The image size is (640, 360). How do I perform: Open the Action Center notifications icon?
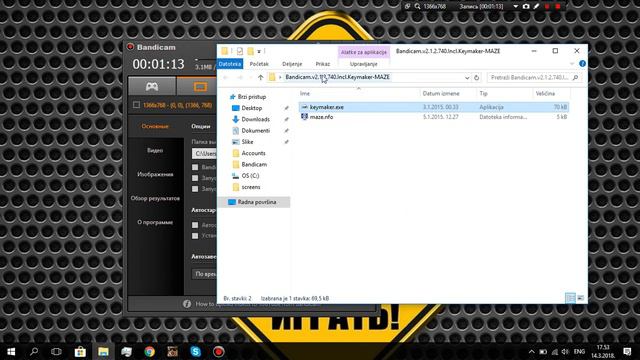[x=627, y=351]
